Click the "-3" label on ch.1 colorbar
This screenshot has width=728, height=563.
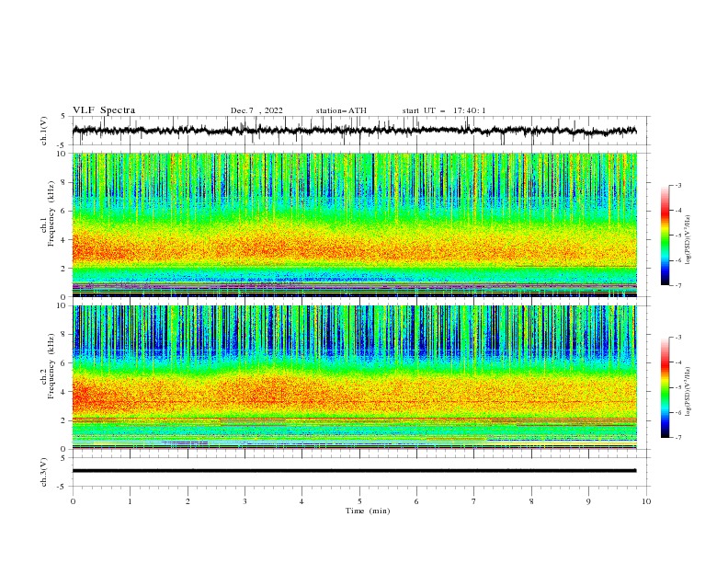pyautogui.click(x=678, y=185)
